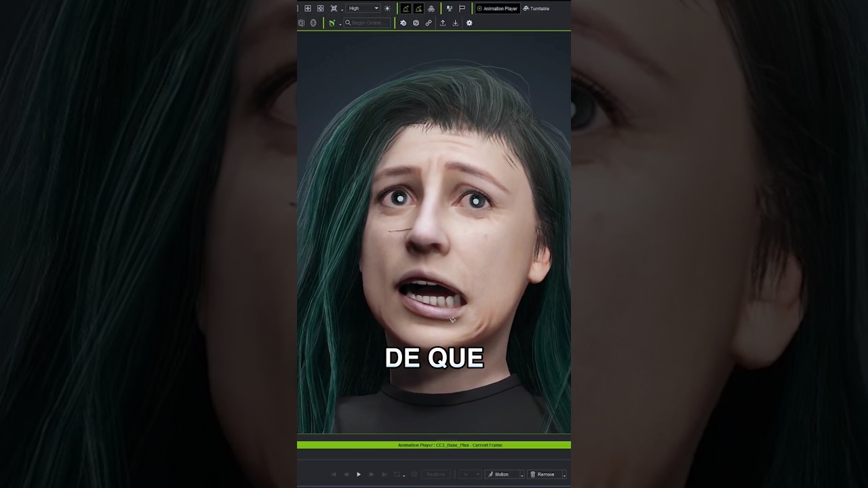
Task: Step to the previous frame
Action: [347, 474]
